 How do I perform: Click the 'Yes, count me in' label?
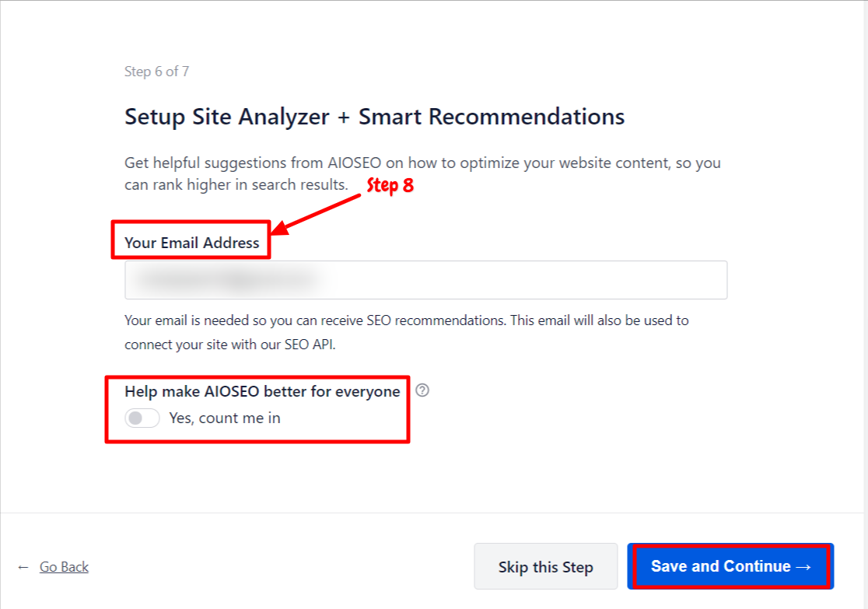[225, 418]
